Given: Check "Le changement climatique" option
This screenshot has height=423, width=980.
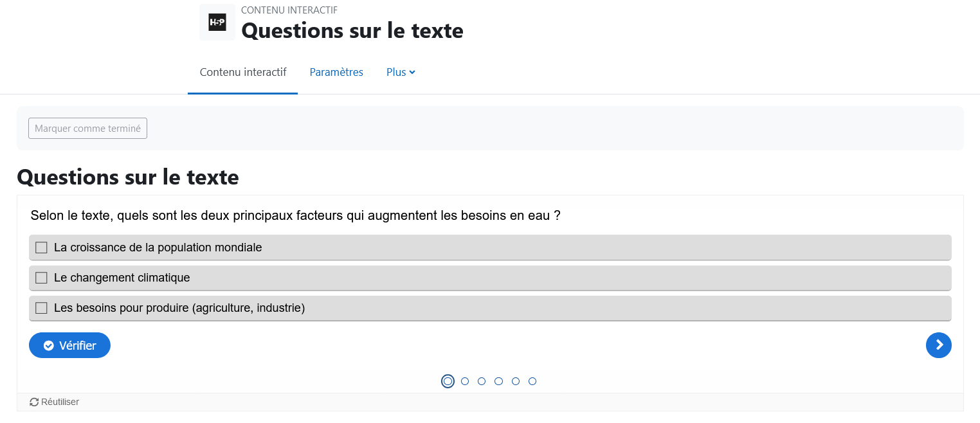Looking at the screenshot, I should pos(490,278).
